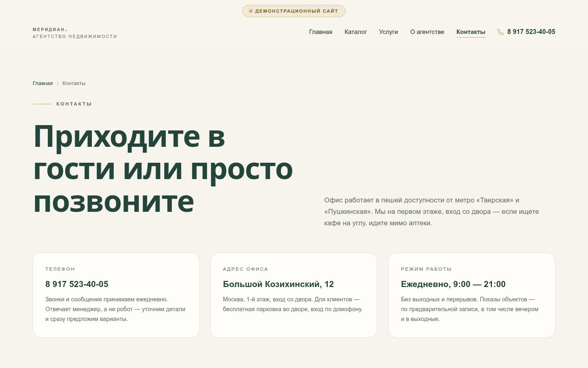Viewport: 588px width, 368px height.
Task: Click phone number in the Телефон card
Action: coord(77,284)
